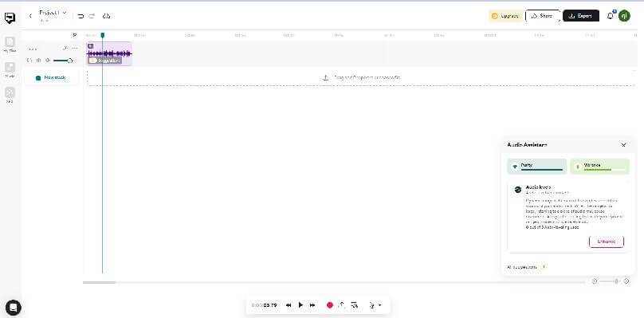Select the Vibrance tab in Audio Assistant
This screenshot has height=318, width=644.
599,167
